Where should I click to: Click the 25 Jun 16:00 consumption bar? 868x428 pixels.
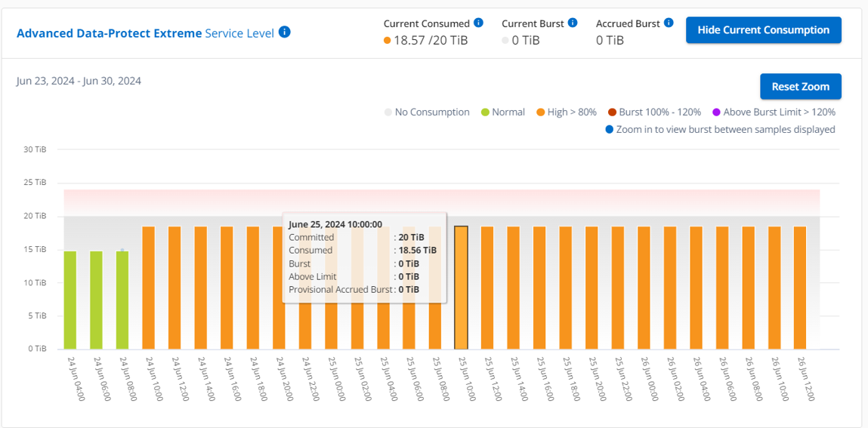(x=539, y=287)
